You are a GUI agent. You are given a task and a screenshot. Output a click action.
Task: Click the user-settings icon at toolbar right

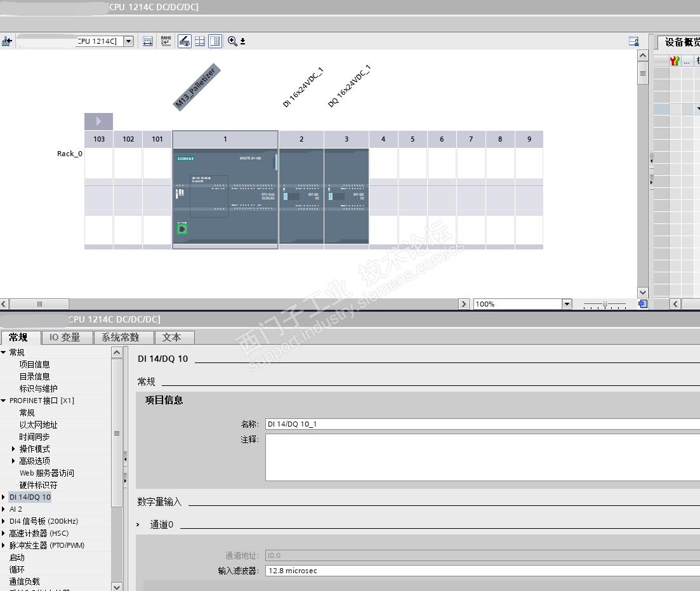[633, 41]
